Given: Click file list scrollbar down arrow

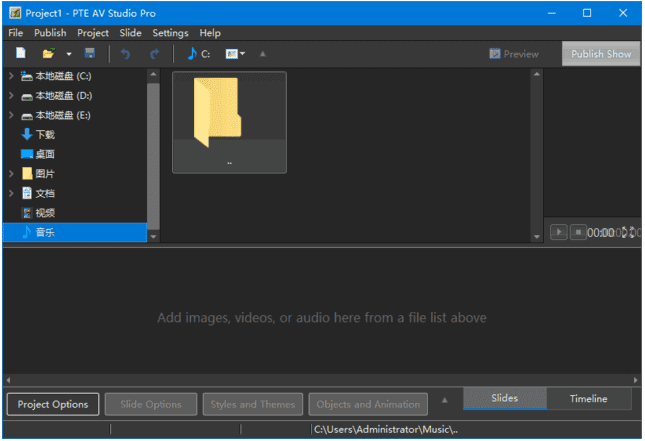Looking at the screenshot, I should point(536,237).
